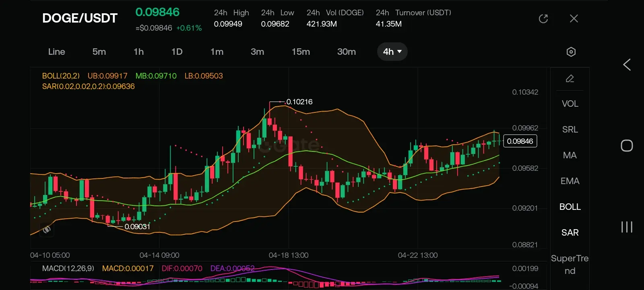
Task: Select the 1h timeframe
Action: tap(138, 52)
